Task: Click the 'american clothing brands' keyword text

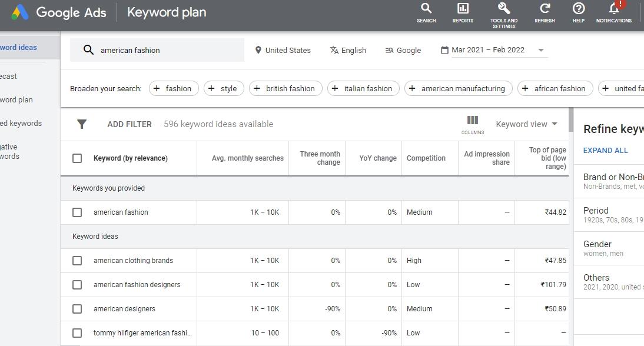Action: [x=133, y=261]
